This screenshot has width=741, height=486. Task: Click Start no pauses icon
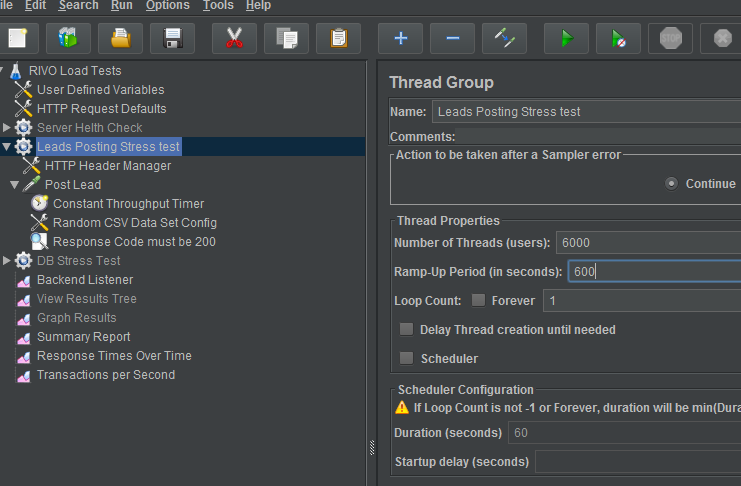coord(619,38)
